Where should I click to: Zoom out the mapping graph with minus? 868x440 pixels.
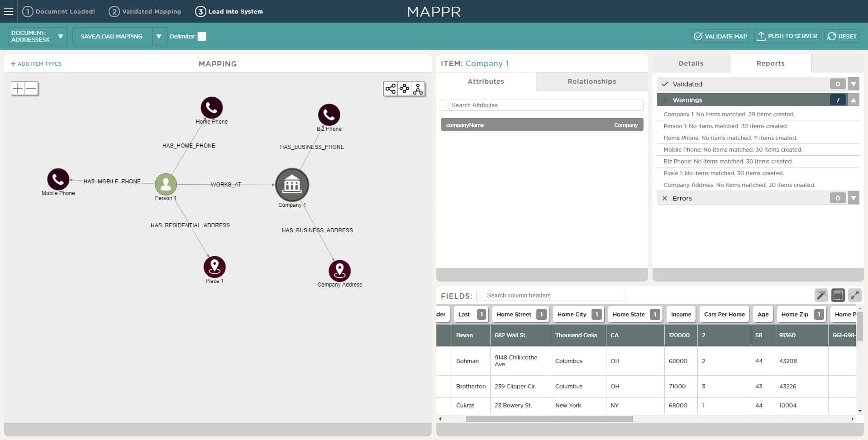click(x=31, y=88)
